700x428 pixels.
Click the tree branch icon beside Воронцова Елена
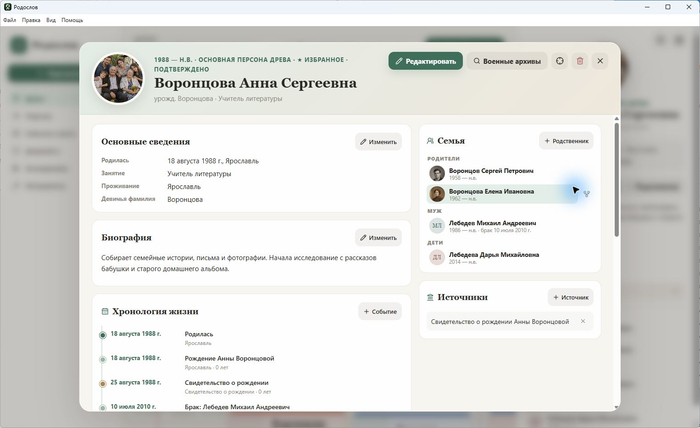point(586,194)
